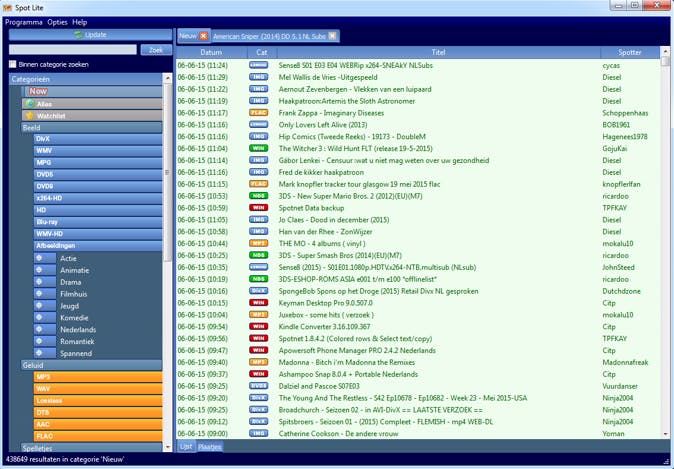Open the Watchlist with star icon

coord(92,116)
